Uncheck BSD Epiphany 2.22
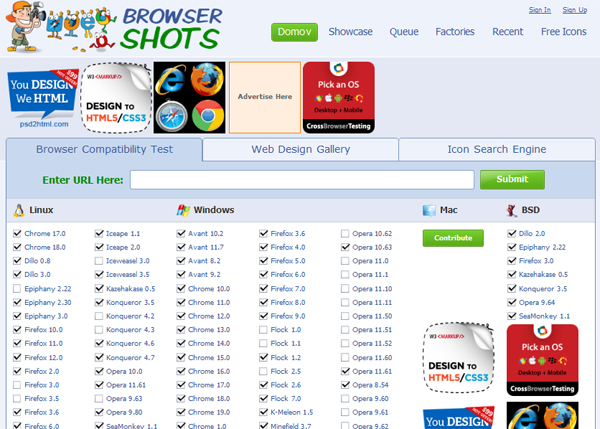 point(512,247)
